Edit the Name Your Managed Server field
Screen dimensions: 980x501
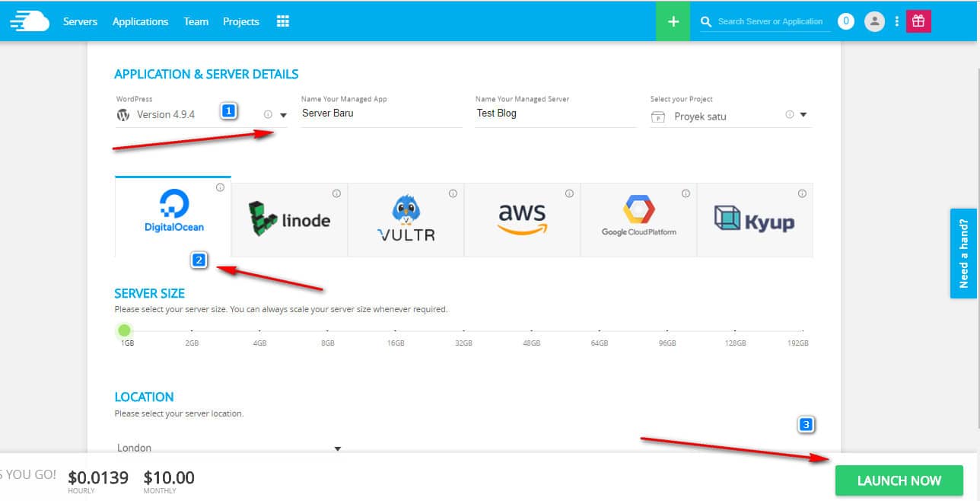555,113
